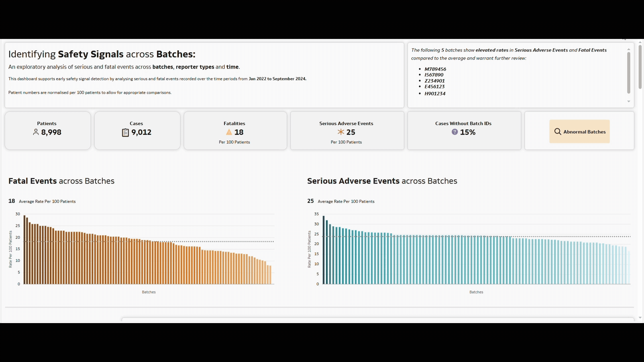The width and height of the screenshot is (644, 362).
Task: Select batch H901234 in the list
Action: (435, 94)
